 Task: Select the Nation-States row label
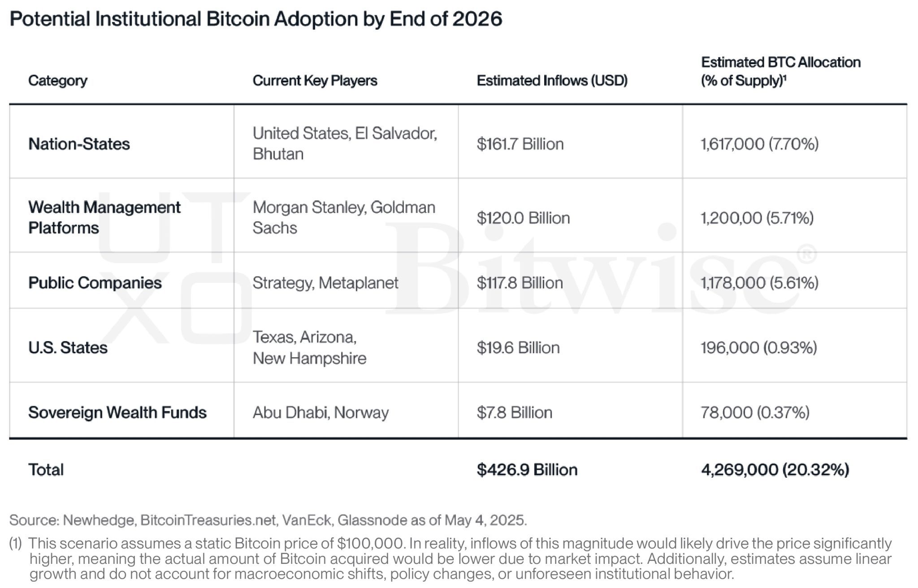pos(79,144)
